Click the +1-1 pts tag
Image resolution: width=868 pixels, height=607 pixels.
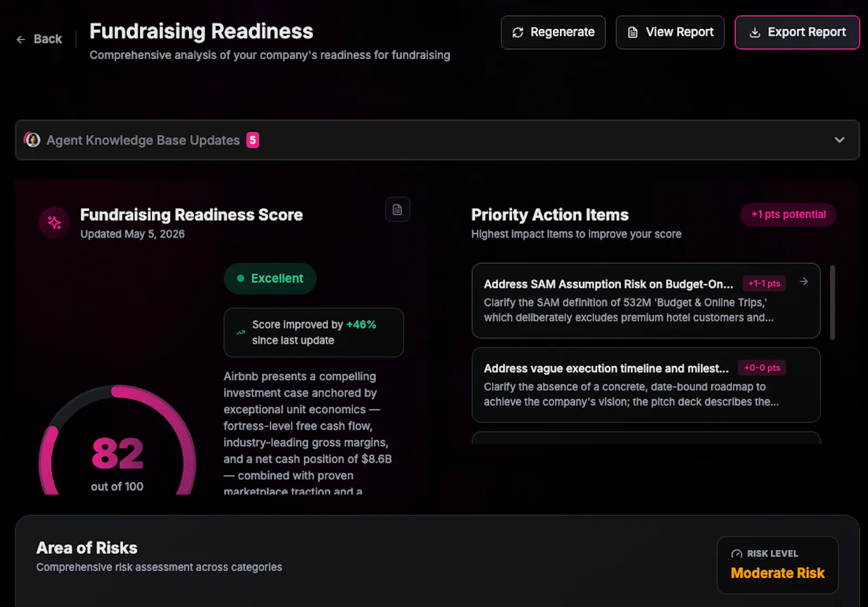[x=764, y=283]
